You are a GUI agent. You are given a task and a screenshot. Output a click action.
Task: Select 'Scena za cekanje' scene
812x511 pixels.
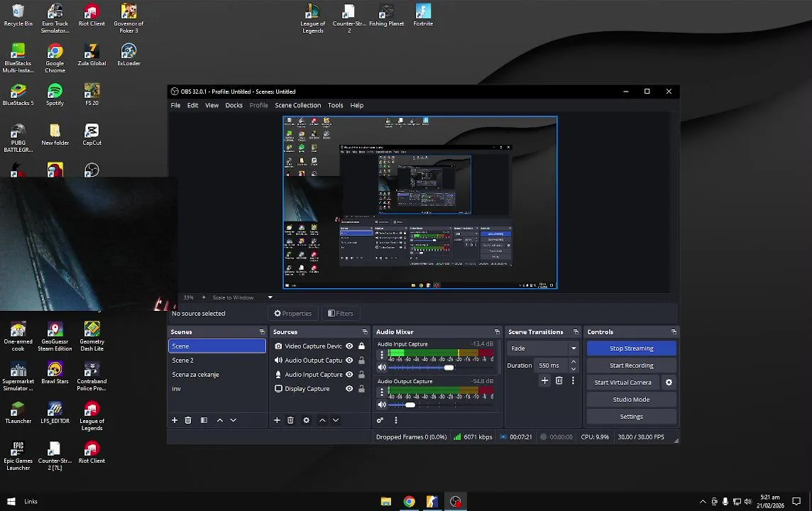[217, 374]
